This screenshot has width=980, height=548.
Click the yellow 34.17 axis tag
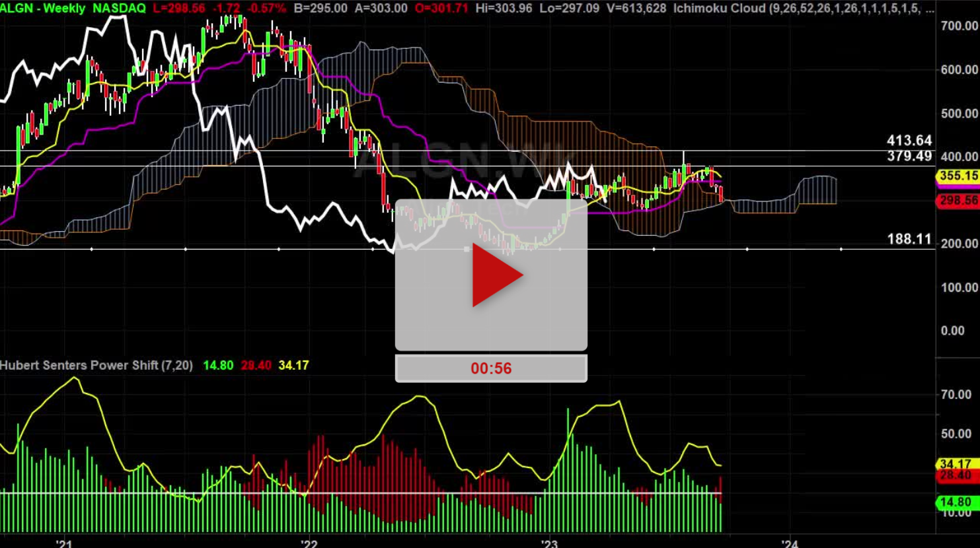point(958,464)
